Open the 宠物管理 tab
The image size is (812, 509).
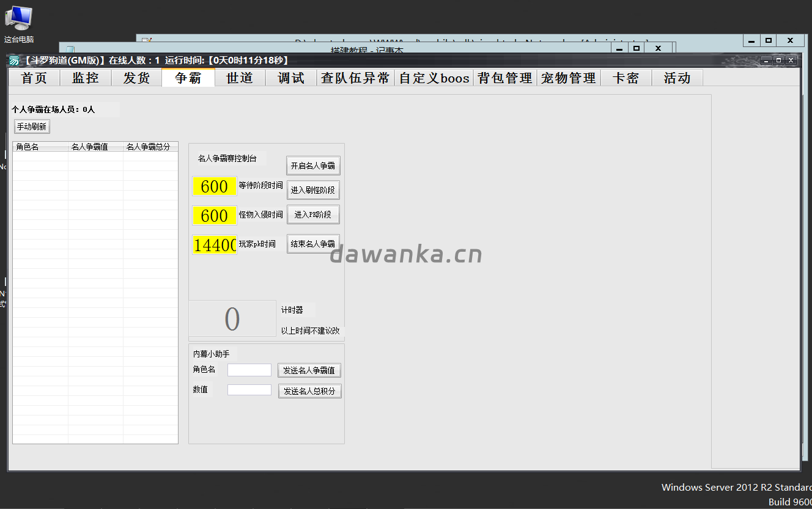(569, 78)
